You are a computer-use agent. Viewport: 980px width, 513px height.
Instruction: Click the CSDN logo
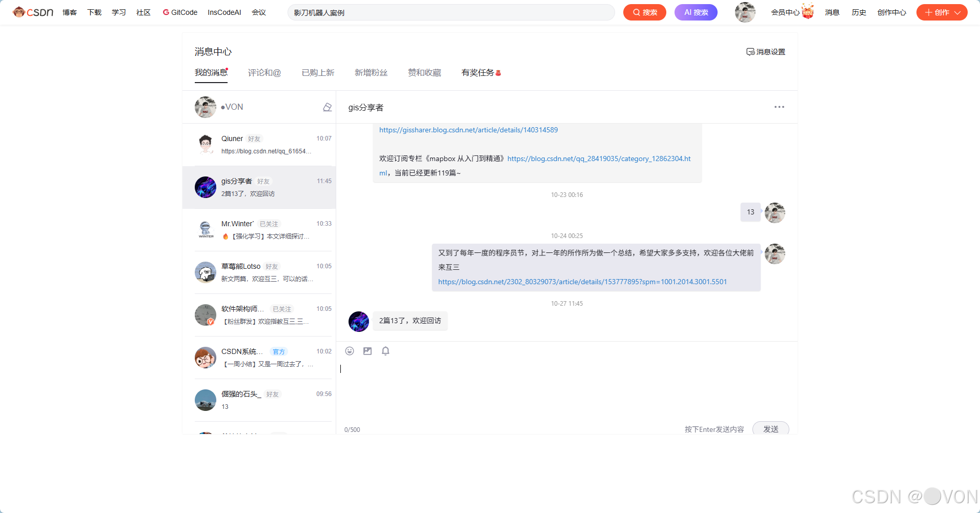click(32, 12)
